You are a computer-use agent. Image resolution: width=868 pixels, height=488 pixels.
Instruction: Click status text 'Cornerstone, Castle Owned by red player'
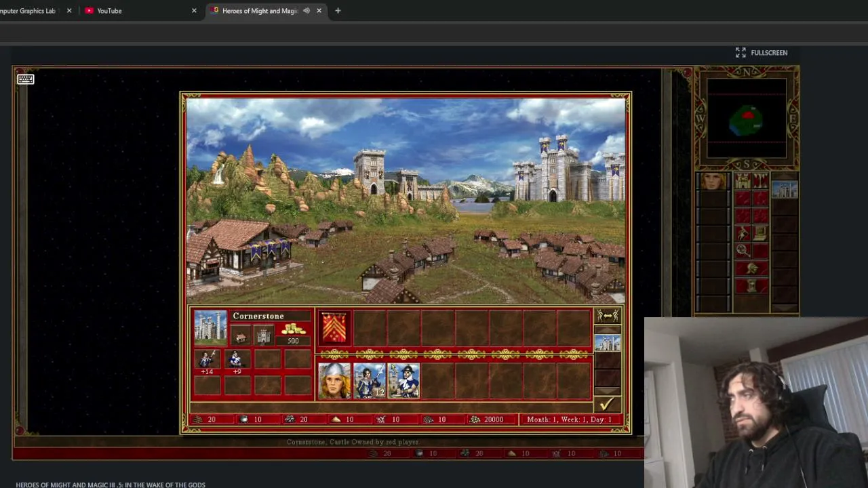pyautogui.click(x=352, y=442)
